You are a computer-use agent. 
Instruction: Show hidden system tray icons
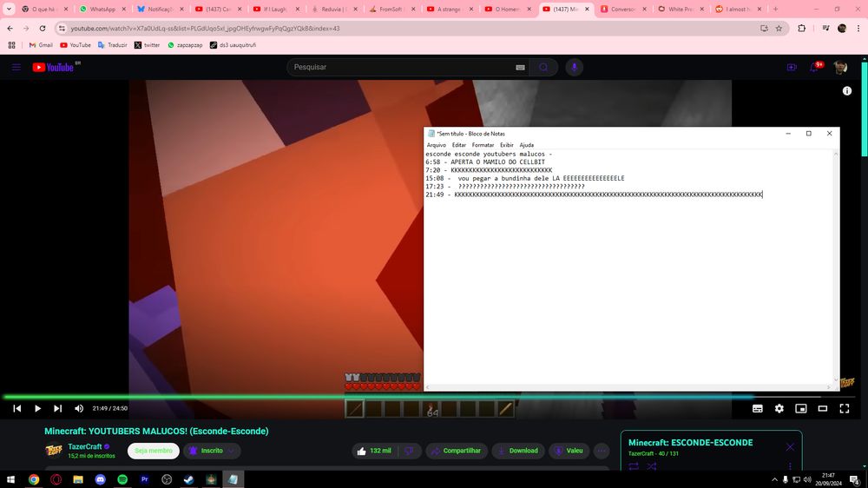pos(774,479)
